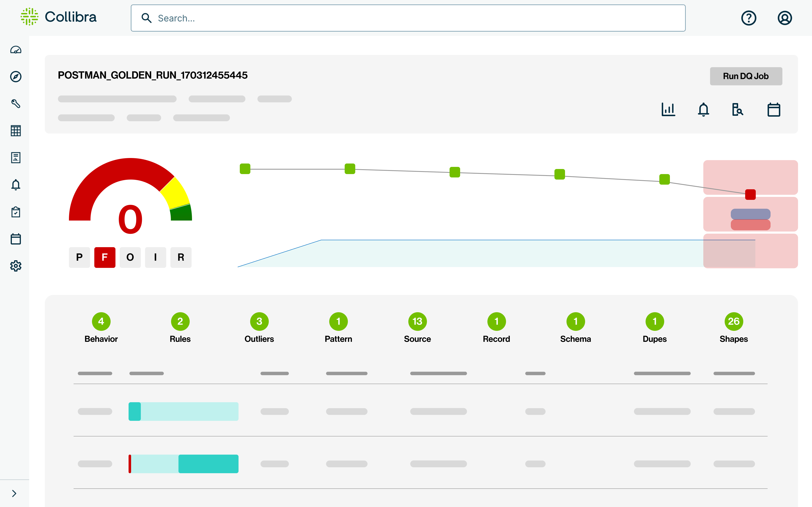Open the user account menu icon
The height and width of the screenshot is (507, 812).
pyautogui.click(x=785, y=18)
